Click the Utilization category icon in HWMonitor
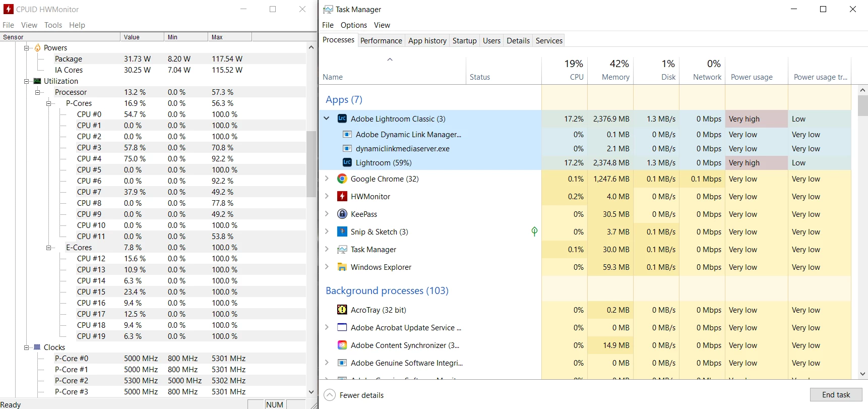The height and width of the screenshot is (409, 868). coord(37,81)
